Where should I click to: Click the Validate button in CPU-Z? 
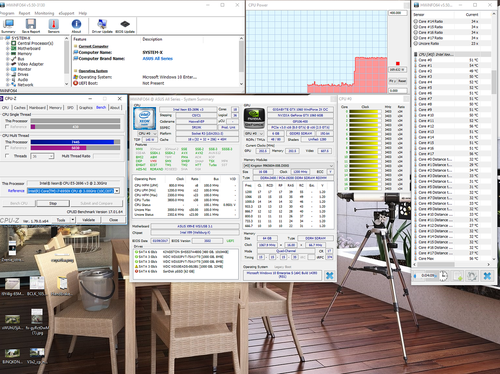[88, 220]
